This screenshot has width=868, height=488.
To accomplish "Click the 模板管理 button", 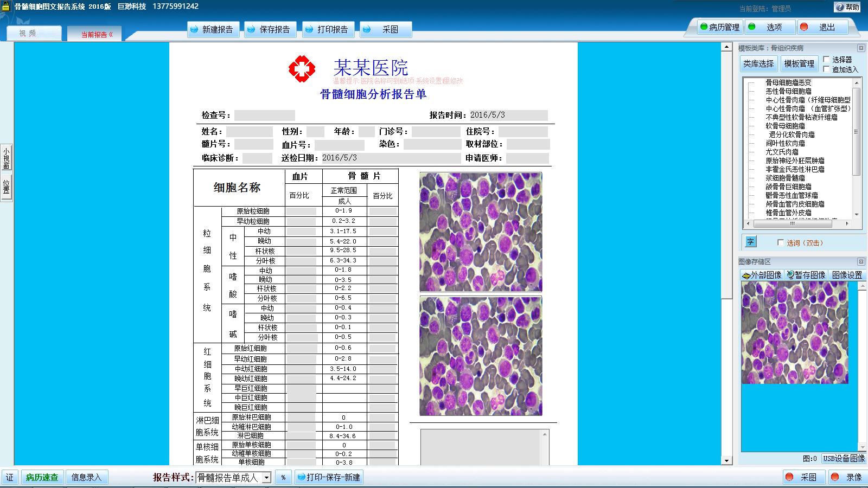I will click(x=799, y=64).
